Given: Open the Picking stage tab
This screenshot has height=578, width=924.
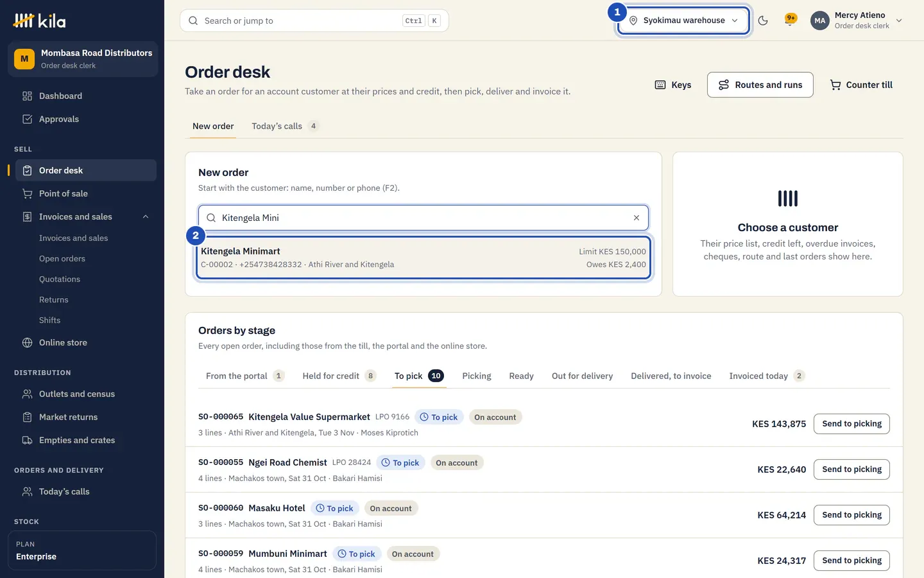Looking at the screenshot, I should coord(476,376).
